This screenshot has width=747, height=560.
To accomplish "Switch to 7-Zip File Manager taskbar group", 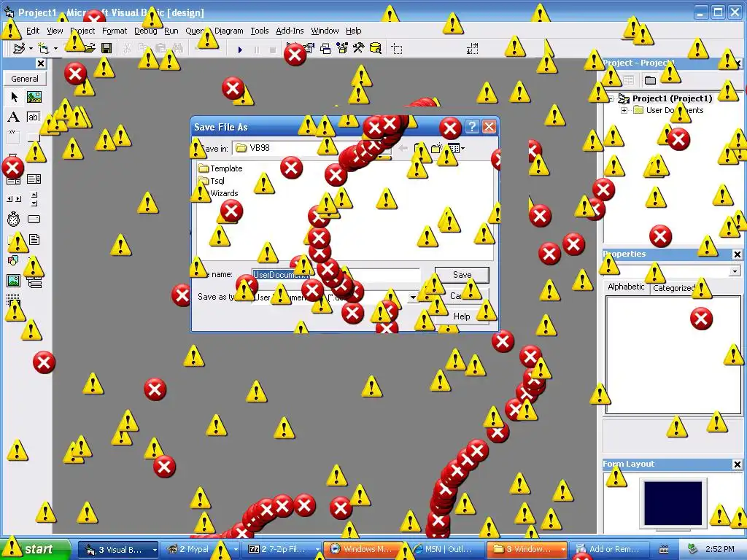I will pos(282,550).
